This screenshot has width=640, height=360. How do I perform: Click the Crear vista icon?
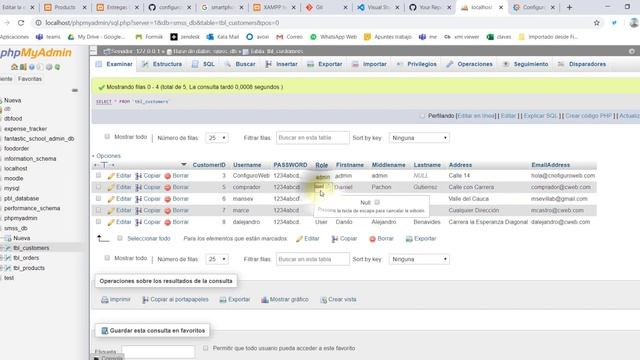pyautogui.click(x=323, y=300)
